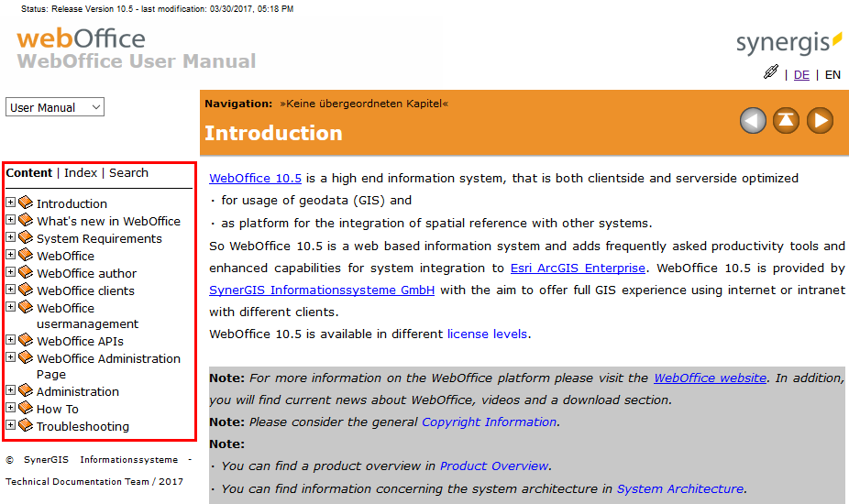Click the synergis logo
Viewport: 849px width, 504px height.
coord(788,43)
